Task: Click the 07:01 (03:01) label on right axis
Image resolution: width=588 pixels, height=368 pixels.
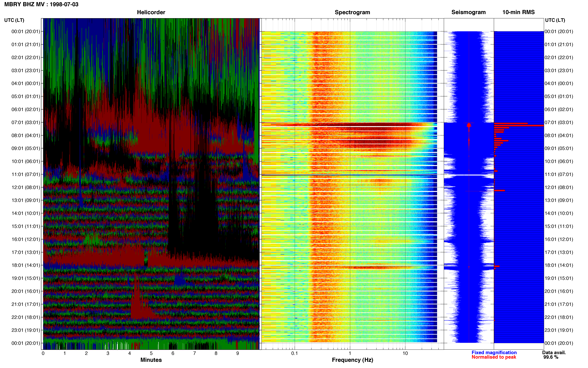Action: click(559, 122)
